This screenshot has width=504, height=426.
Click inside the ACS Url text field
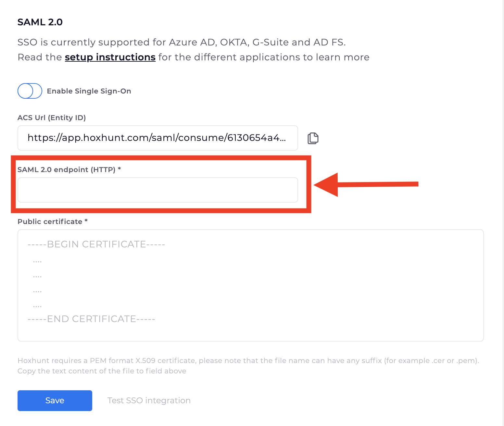click(x=158, y=138)
